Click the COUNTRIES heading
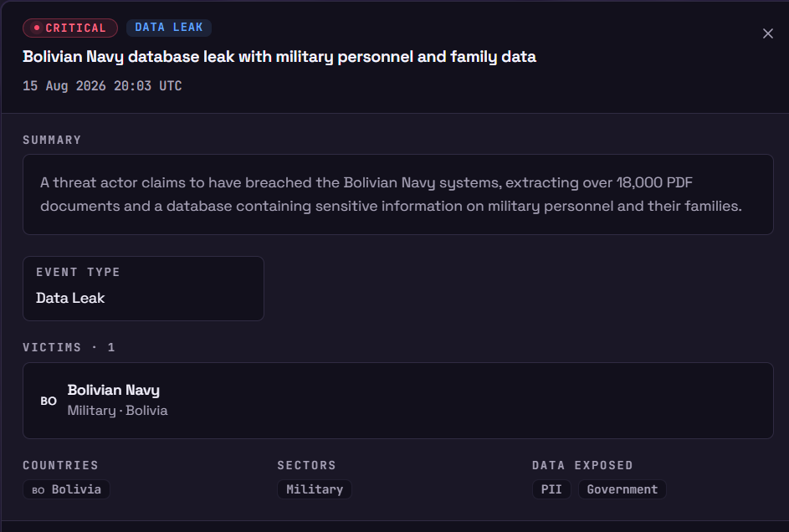The image size is (789, 532). [60, 465]
